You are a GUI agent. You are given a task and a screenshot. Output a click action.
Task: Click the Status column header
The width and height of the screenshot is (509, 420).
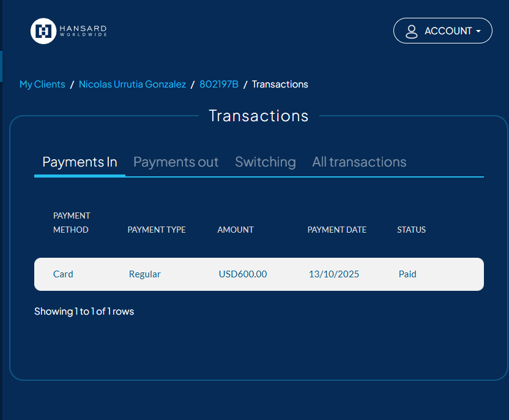[411, 230]
